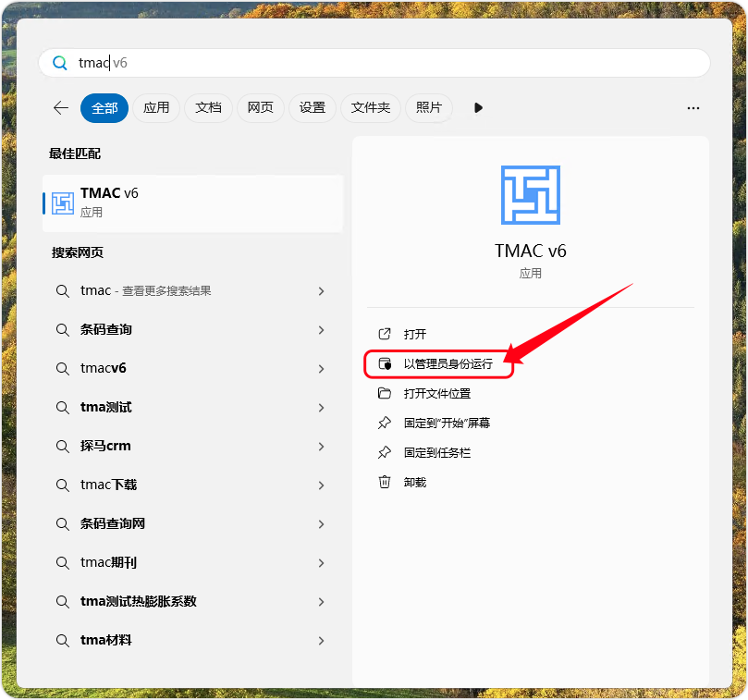
Task: Click the search icon beside 条码查询网
Action: 63,524
